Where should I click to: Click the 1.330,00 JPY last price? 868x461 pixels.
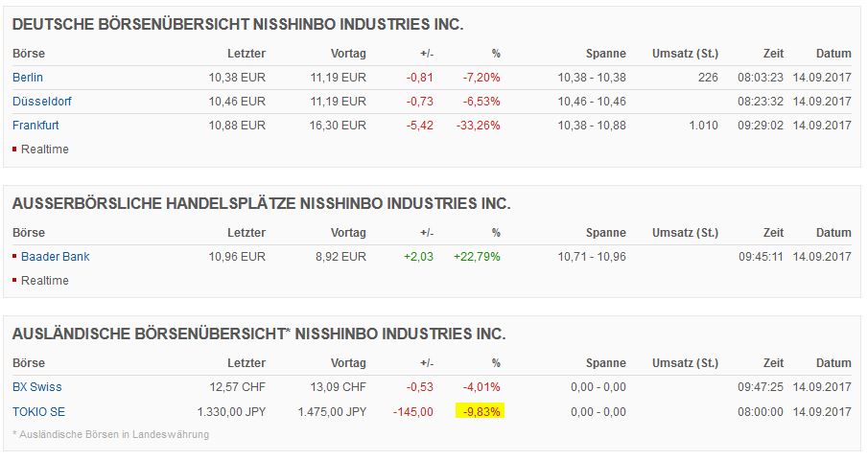231,412
